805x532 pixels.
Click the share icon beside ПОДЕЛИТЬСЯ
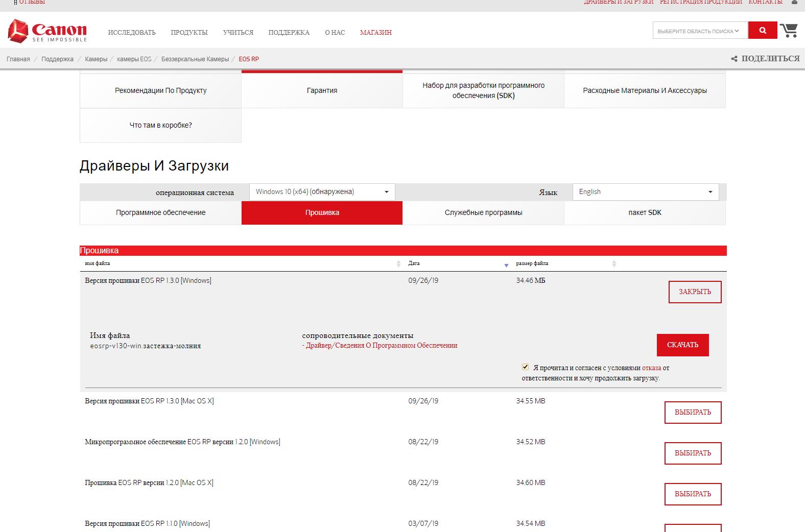pyautogui.click(x=734, y=59)
